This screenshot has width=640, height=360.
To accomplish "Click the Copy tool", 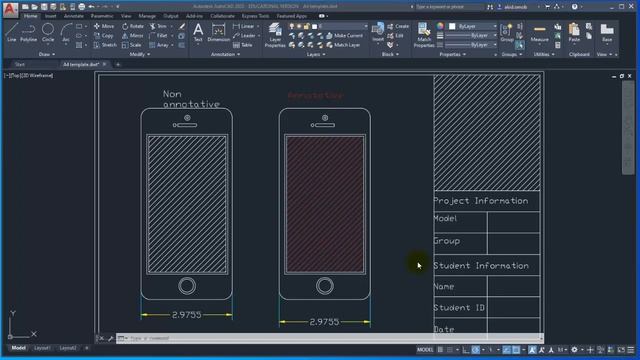I will [104, 36].
